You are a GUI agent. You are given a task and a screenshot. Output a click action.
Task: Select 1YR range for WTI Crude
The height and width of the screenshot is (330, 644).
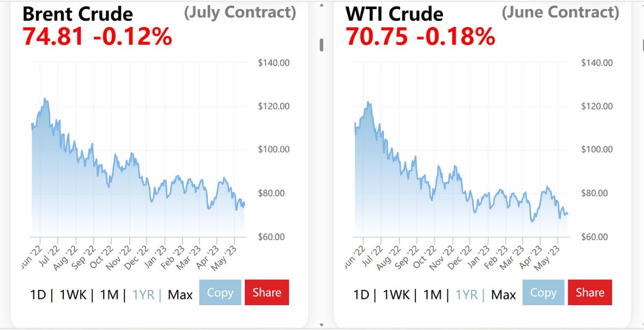[x=467, y=294]
